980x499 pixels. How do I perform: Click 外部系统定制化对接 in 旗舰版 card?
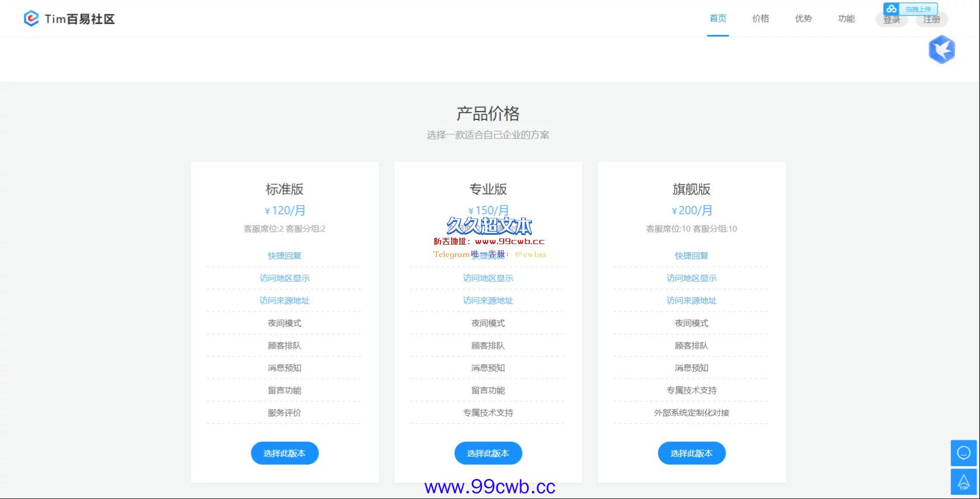692,412
